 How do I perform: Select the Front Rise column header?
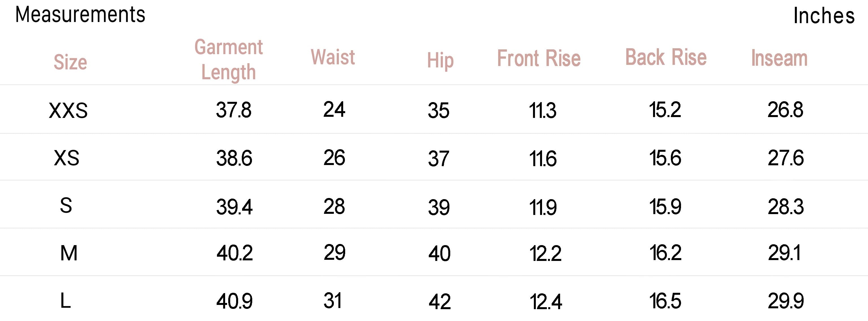click(539, 59)
